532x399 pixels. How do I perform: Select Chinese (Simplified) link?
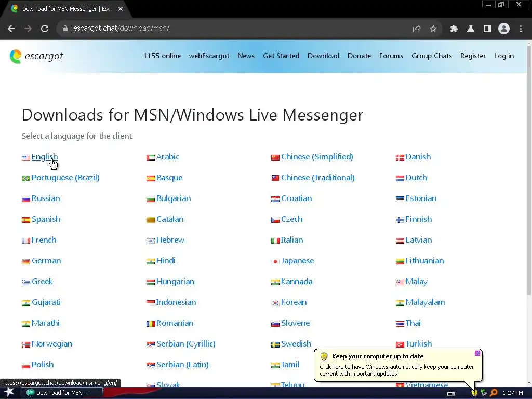point(317,157)
